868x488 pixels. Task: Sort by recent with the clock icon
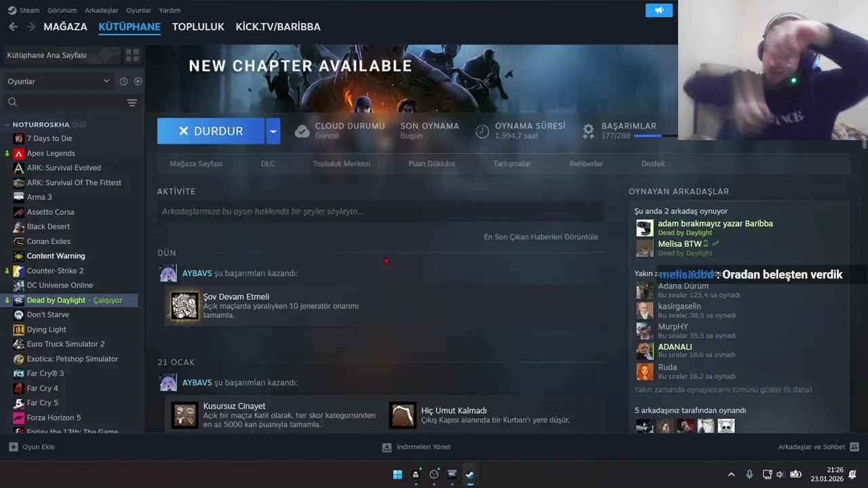(123, 81)
